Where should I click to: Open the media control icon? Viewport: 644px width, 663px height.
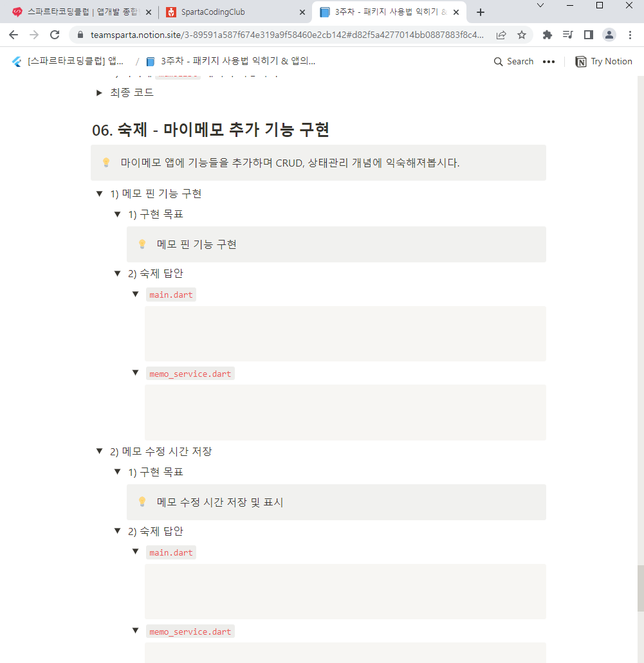(568, 35)
